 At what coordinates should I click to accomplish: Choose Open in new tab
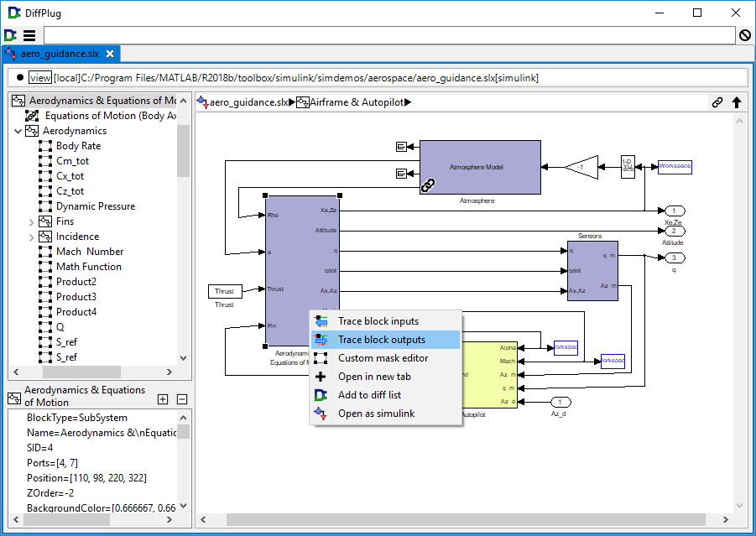pos(386,377)
